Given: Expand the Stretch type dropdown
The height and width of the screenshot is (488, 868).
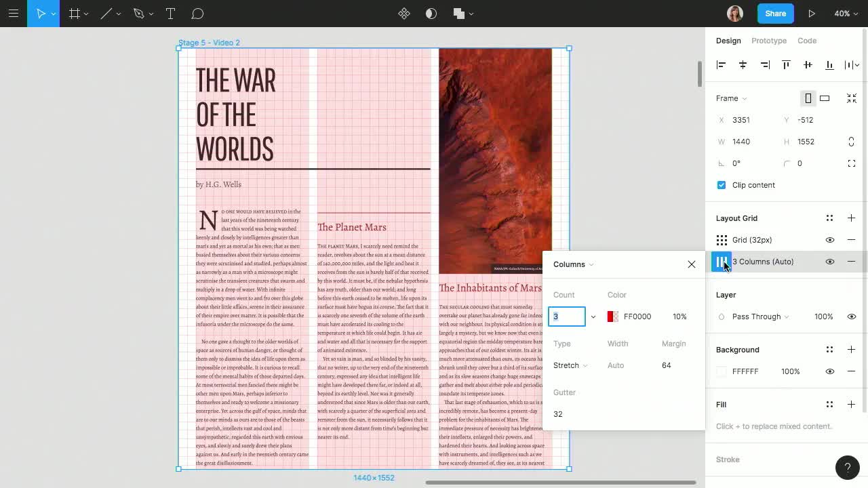Looking at the screenshot, I should point(570,365).
